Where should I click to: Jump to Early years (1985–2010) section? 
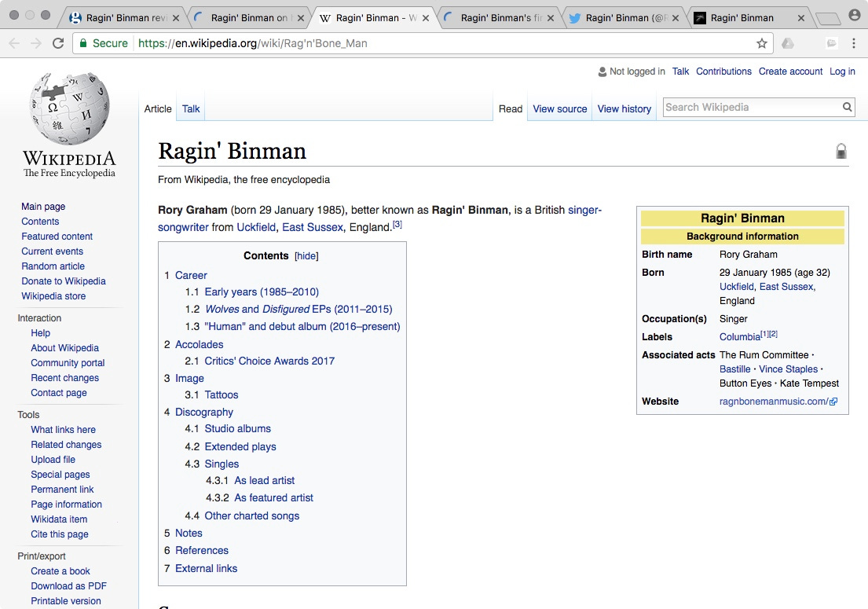(262, 292)
